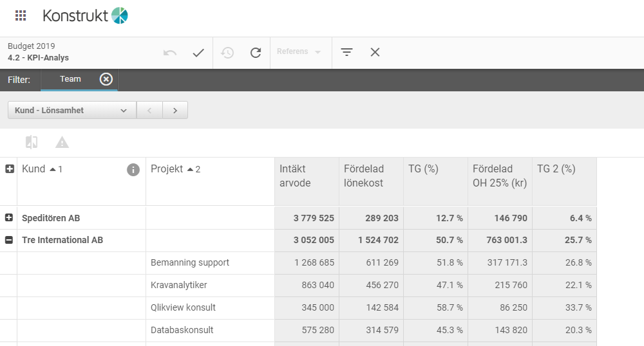This screenshot has width=644, height=346.
Task: Click the compare columns icon
Action: tap(32, 142)
